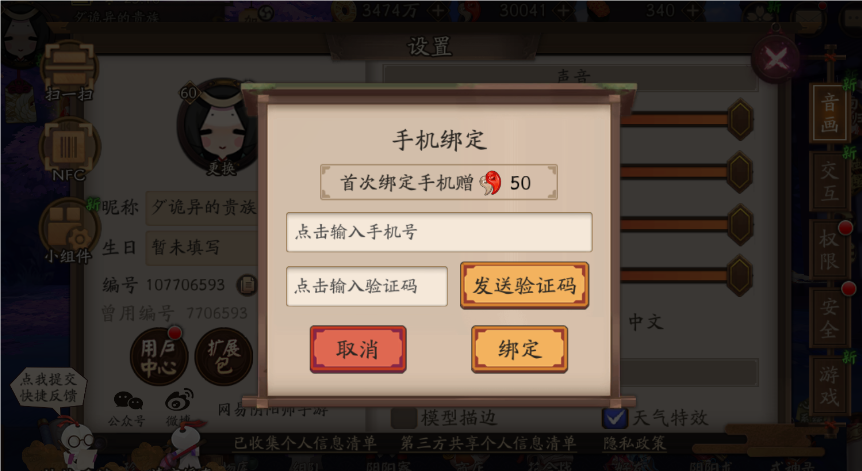
Task: Toggle the 天气特效 checkbox
Action: (615, 418)
